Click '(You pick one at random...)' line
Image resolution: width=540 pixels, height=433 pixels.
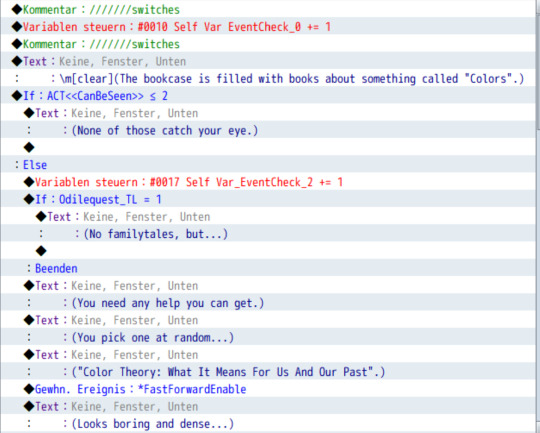click(268, 337)
